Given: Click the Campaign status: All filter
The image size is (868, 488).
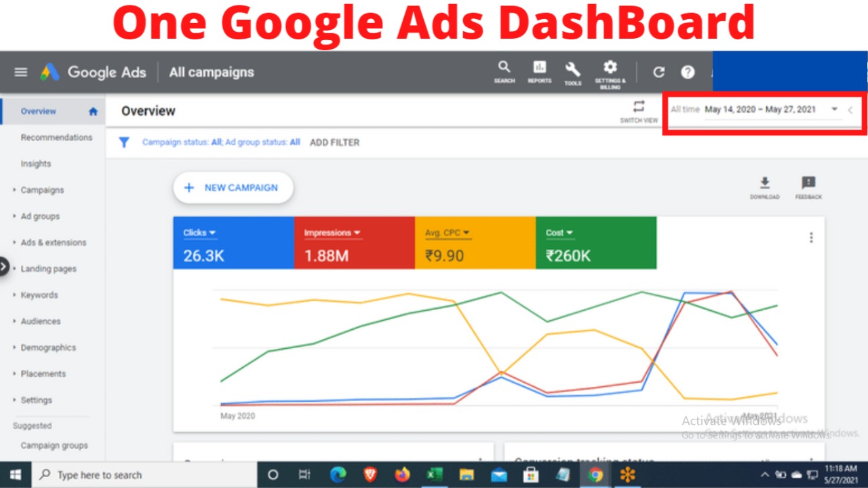Looking at the screenshot, I should (182, 143).
